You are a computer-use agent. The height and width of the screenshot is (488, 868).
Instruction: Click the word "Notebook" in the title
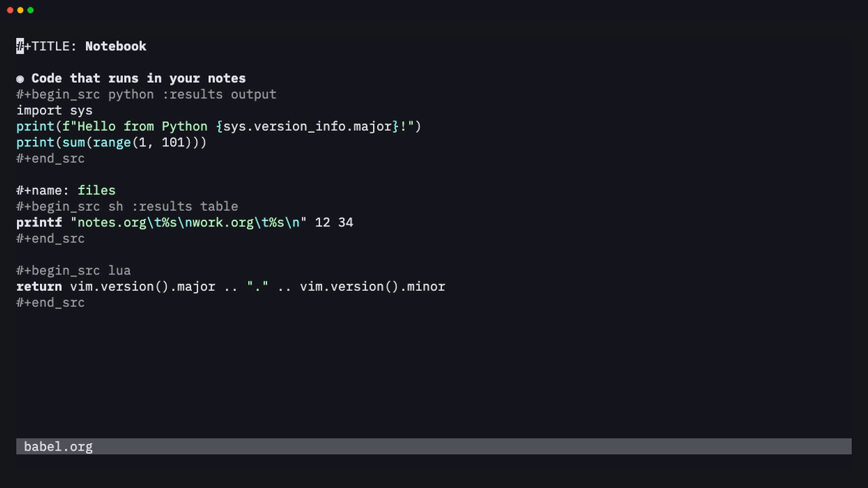(x=116, y=46)
